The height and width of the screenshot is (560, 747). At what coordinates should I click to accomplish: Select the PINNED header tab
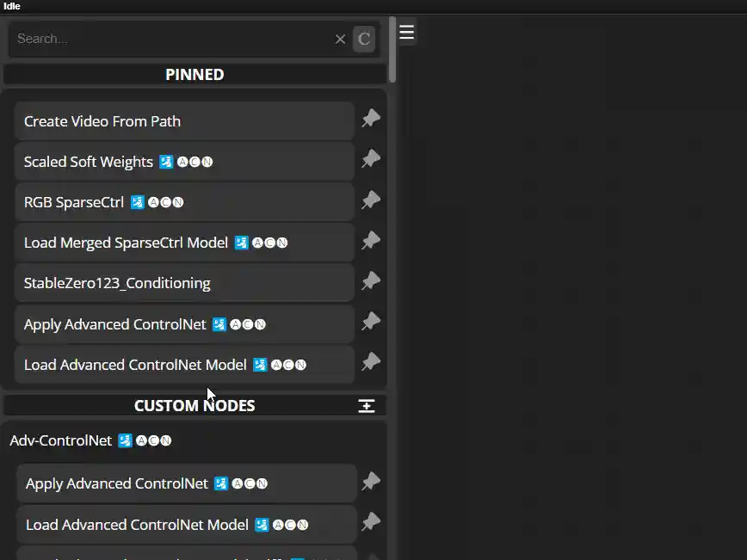(194, 74)
